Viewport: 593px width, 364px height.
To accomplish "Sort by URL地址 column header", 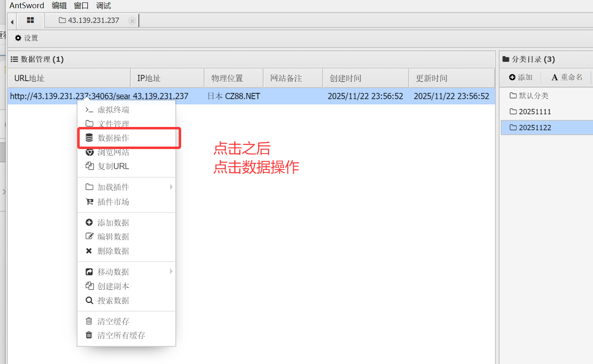I will coord(69,78).
